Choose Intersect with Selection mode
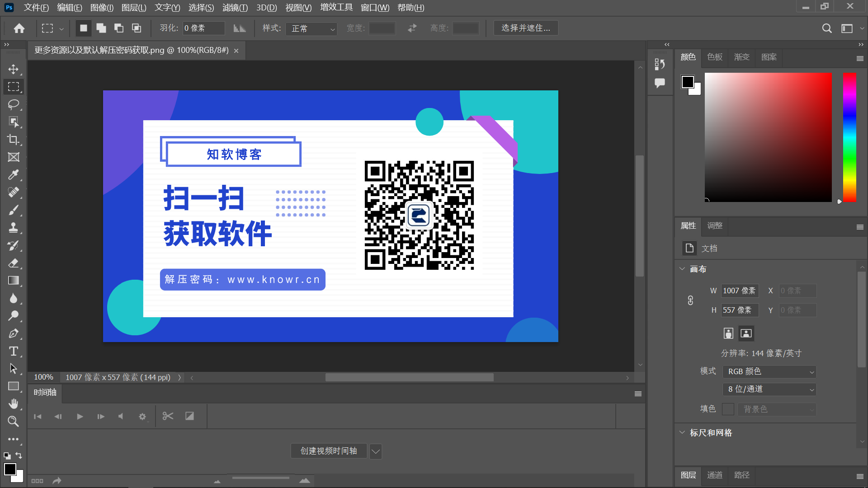 tap(137, 28)
